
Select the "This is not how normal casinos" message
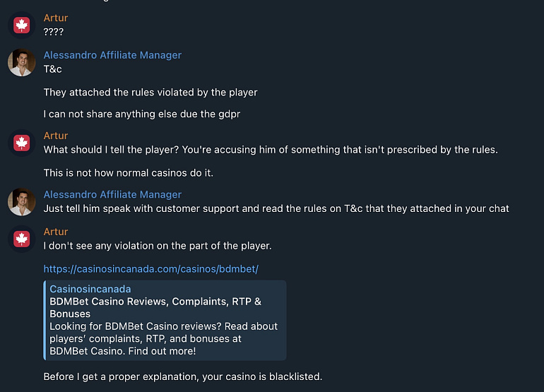pos(128,173)
